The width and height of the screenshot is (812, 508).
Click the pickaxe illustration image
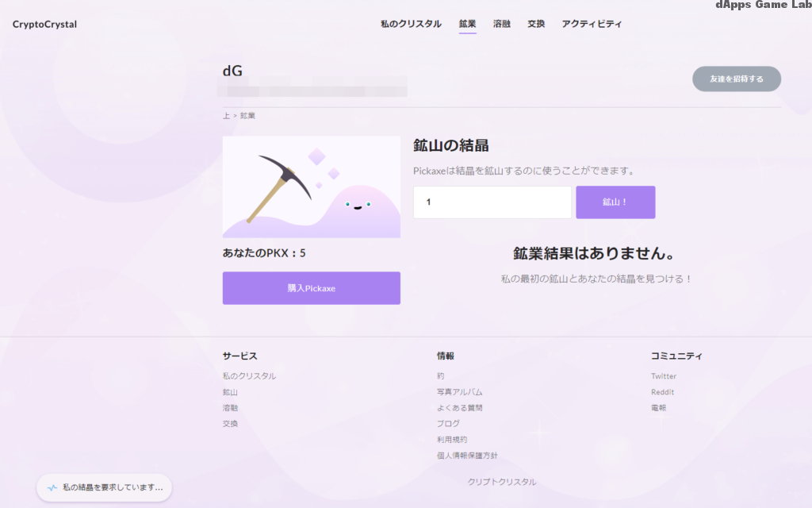click(311, 187)
